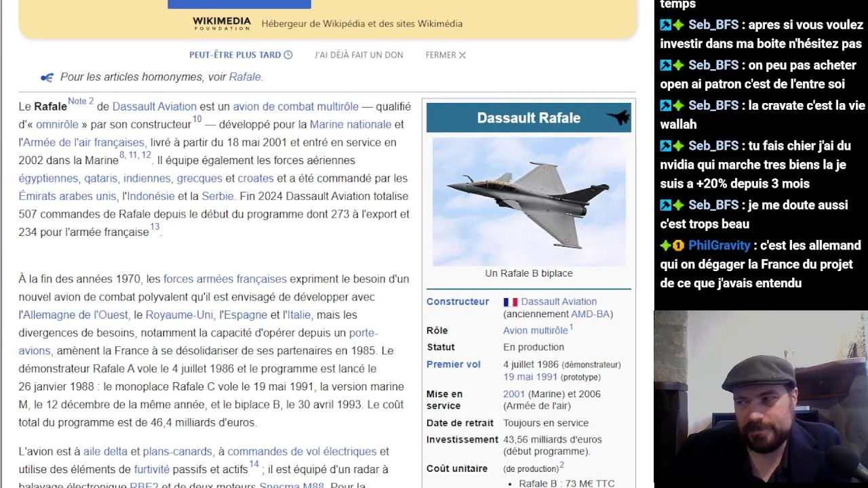Screen dimensions: 868x488
Task: Click the indiennes link
Action: pos(147,178)
